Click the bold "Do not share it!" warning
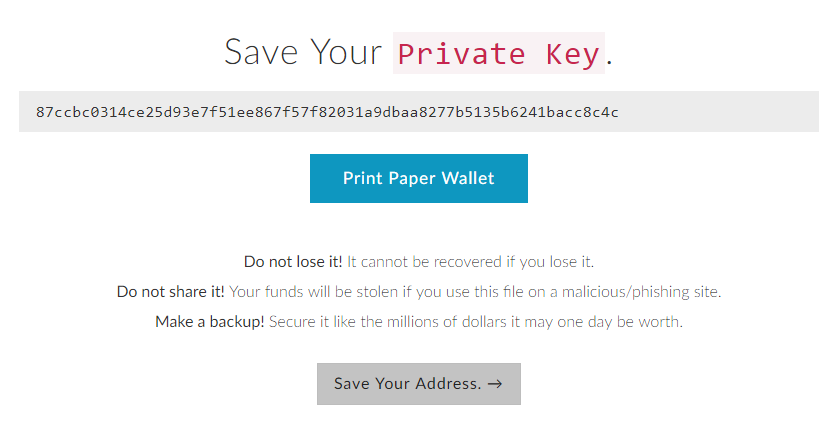 pos(171,292)
